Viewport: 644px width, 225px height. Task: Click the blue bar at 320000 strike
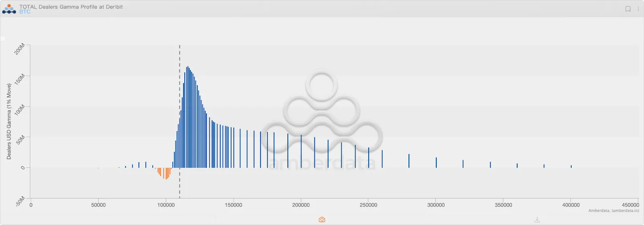pos(463,164)
